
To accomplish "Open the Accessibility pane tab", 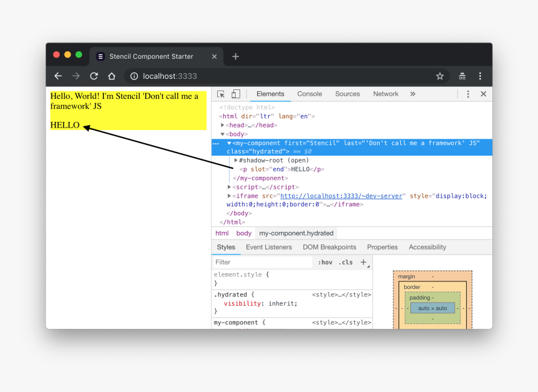I will click(x=427, y=248).
